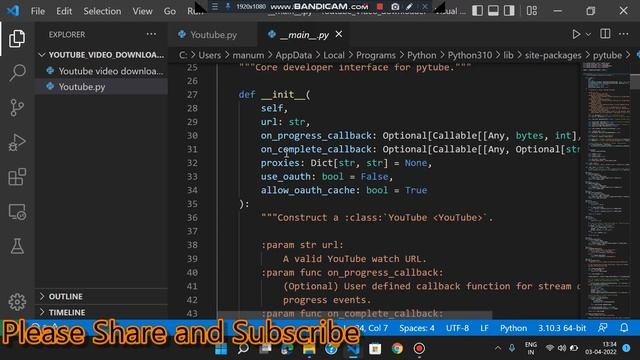This screenshot has height=360, width=640.
Task: Open the Run and Debug view
Action: pyautogui.click(x=17, y=142)
